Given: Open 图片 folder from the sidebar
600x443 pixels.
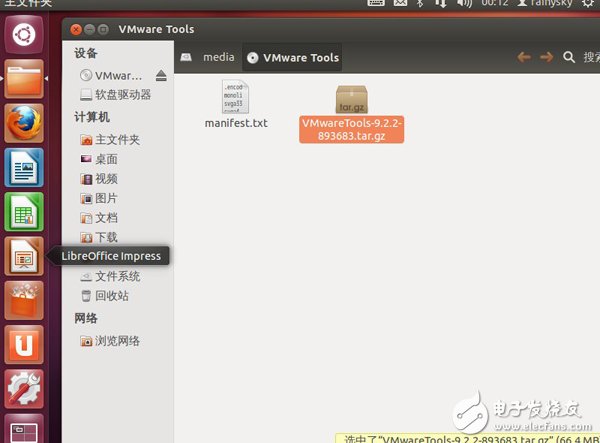Looking at the screenshot, I should tap(99, 198).
